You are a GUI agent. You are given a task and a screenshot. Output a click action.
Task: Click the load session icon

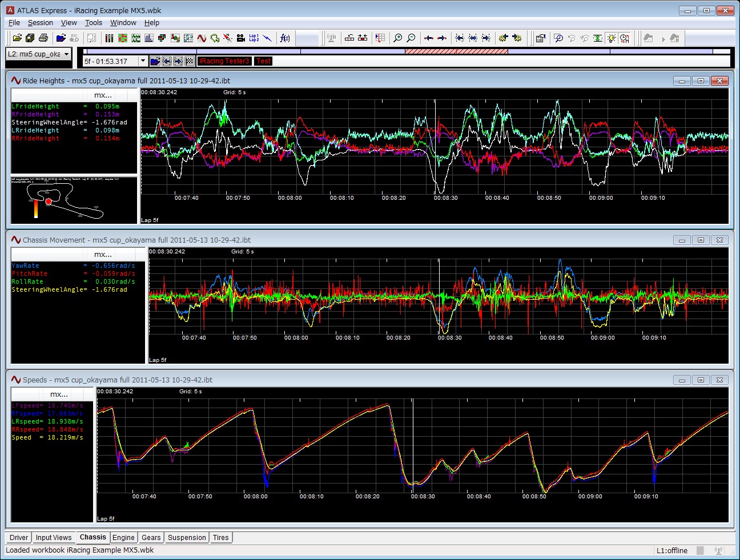61,38
